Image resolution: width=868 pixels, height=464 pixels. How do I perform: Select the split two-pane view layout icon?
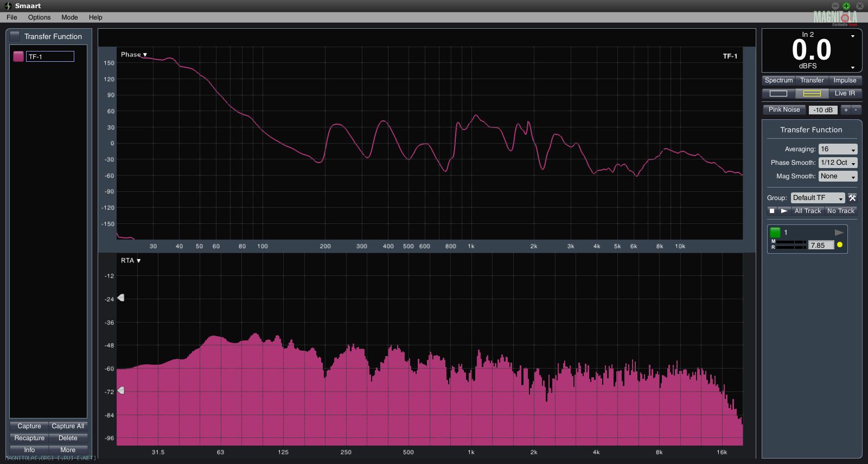[812, 94]
